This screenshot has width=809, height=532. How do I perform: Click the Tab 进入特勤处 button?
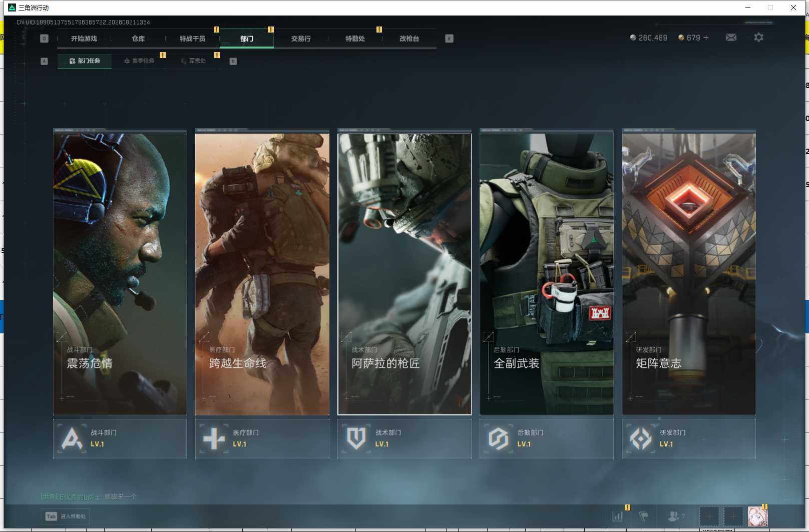click(66, 516)
